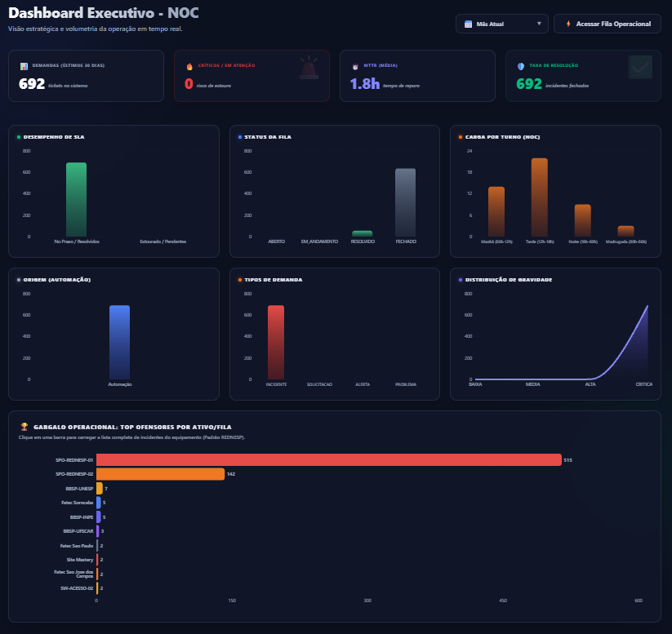Click the Site Mastery row label
This screenshot has height=634, width=672.
80,560
